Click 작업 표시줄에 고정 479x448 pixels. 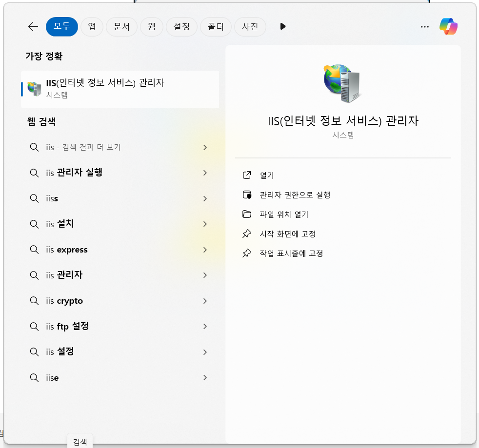(x=343, y=253)
